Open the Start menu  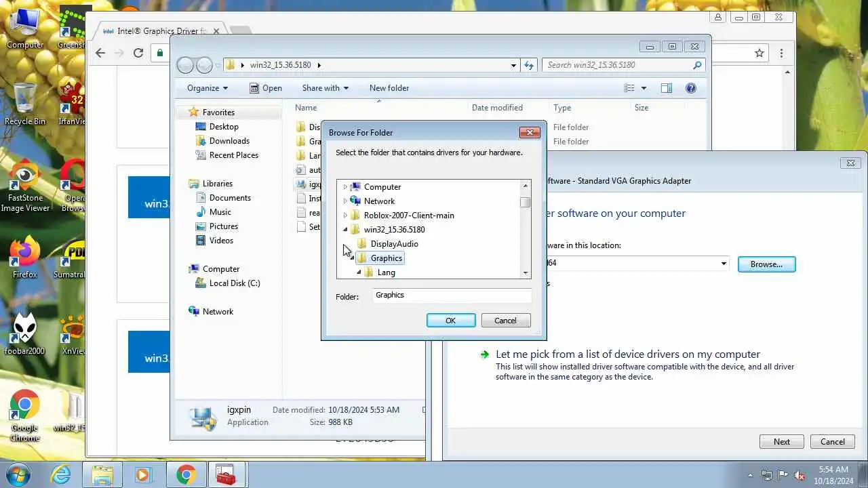pos(18,474)
